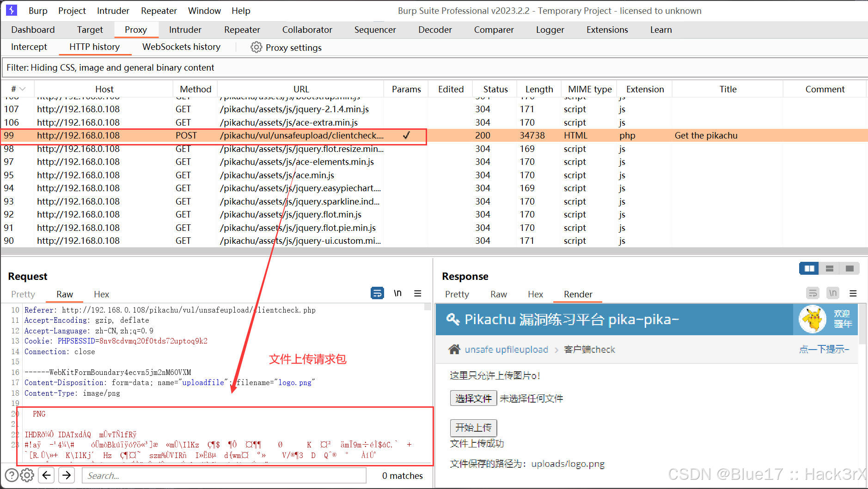Viewport: 868px width, 489px height.
Task: Go to next search match arrow
Action: tap(67, 475)
